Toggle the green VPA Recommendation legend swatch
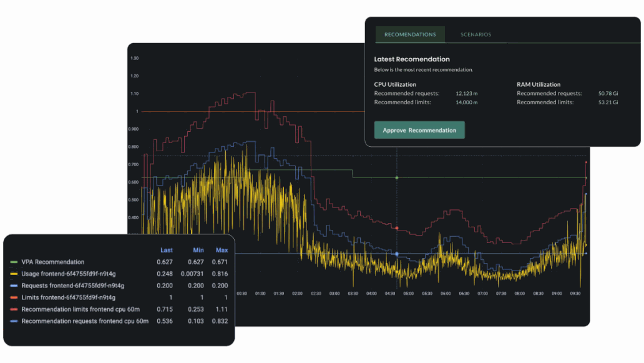 pos(14,262)
